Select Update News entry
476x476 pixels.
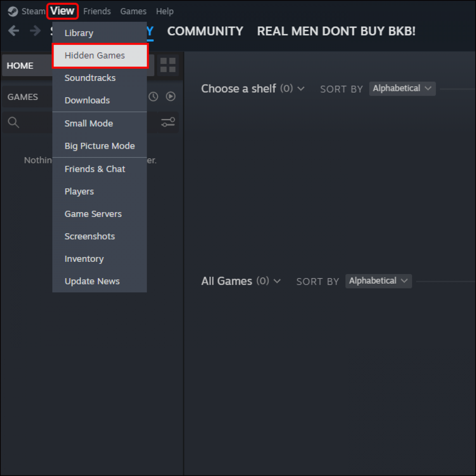click(100, 281)
